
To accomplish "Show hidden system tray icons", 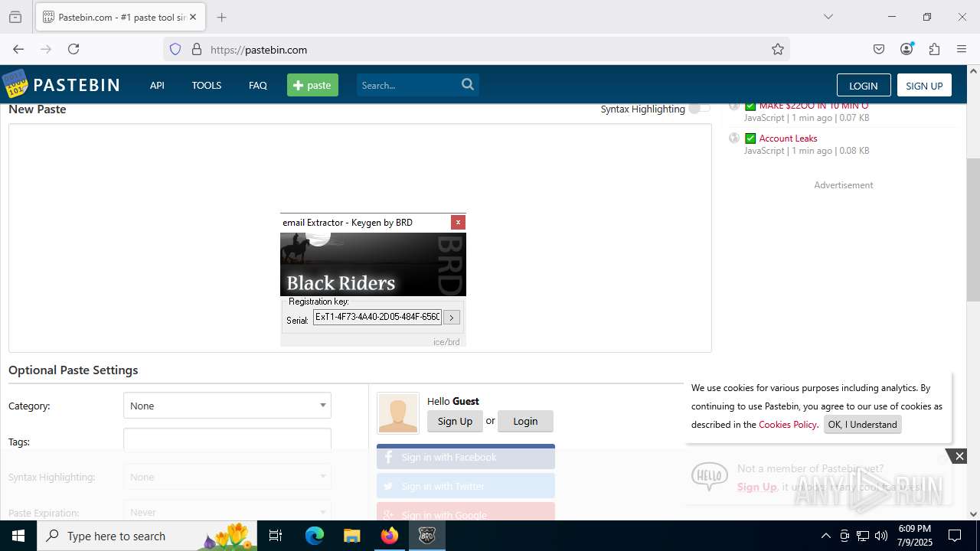I will 825,536.
